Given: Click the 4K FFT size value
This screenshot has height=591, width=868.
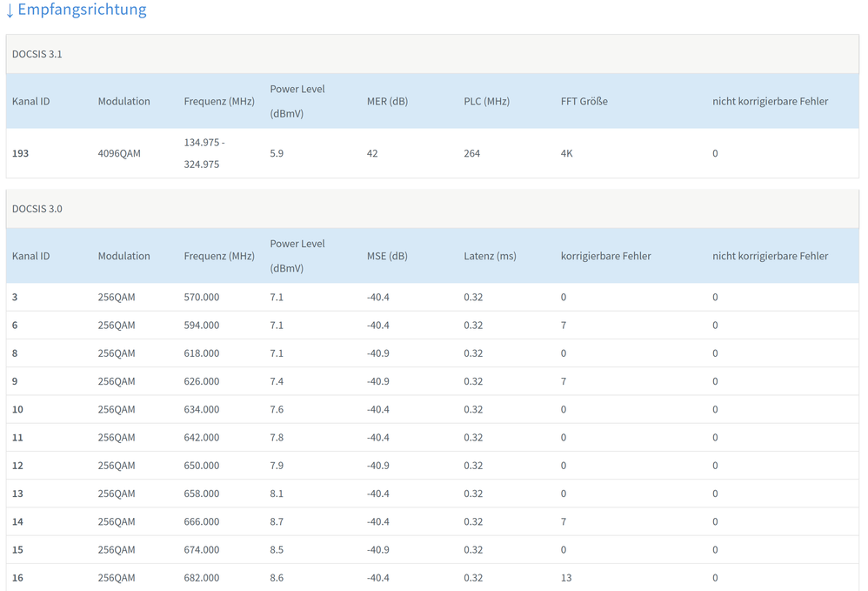Looking at the screenshot, I should 566,153.
